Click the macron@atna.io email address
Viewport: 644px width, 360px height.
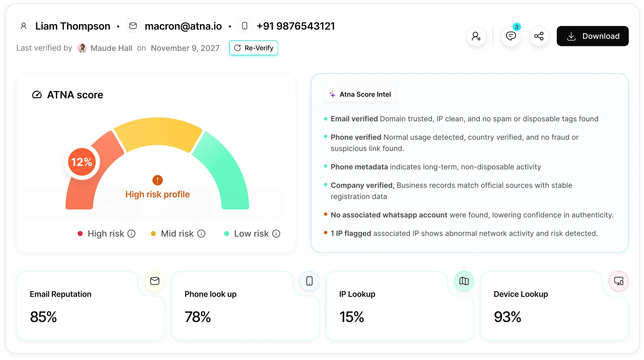183,26
